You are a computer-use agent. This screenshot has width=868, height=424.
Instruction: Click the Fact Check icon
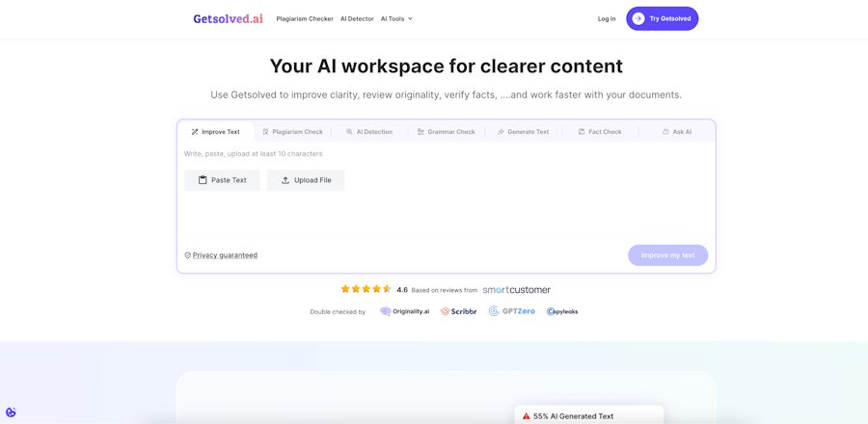(582, 132)
